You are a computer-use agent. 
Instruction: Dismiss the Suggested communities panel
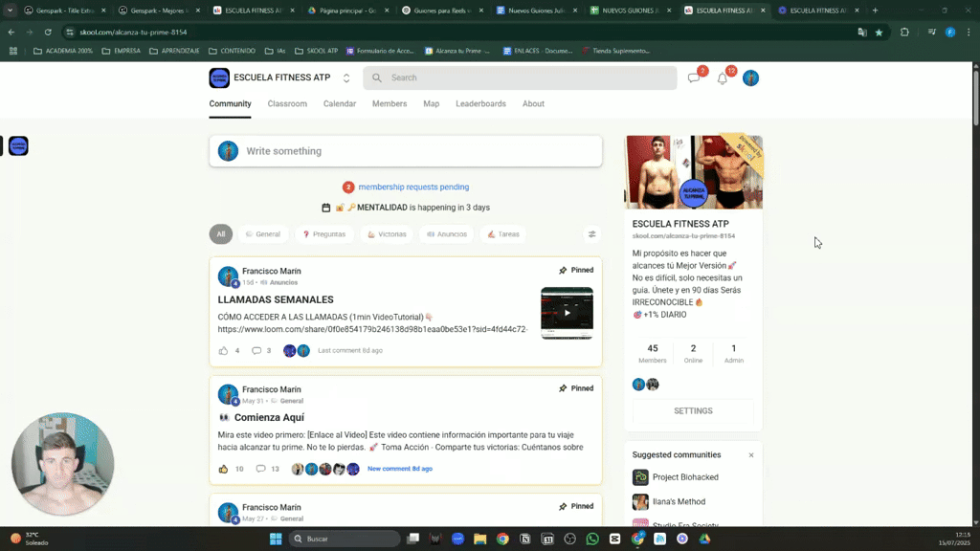point(751,455)
